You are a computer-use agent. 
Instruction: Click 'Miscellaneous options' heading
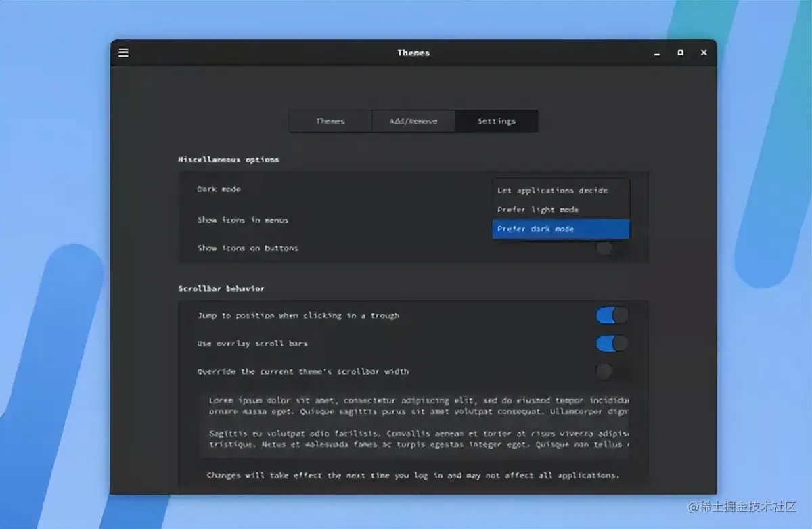(x=229, y=160)
